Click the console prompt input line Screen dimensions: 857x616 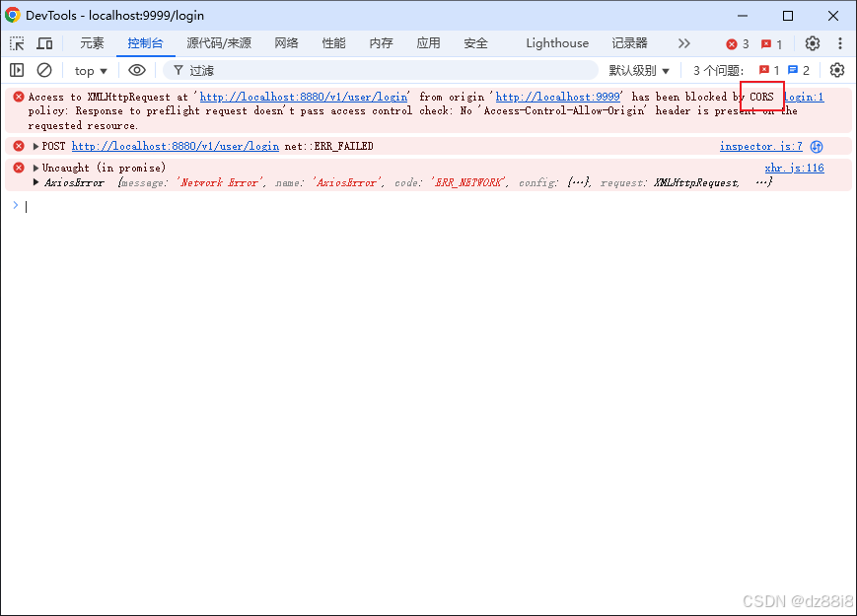99,206
